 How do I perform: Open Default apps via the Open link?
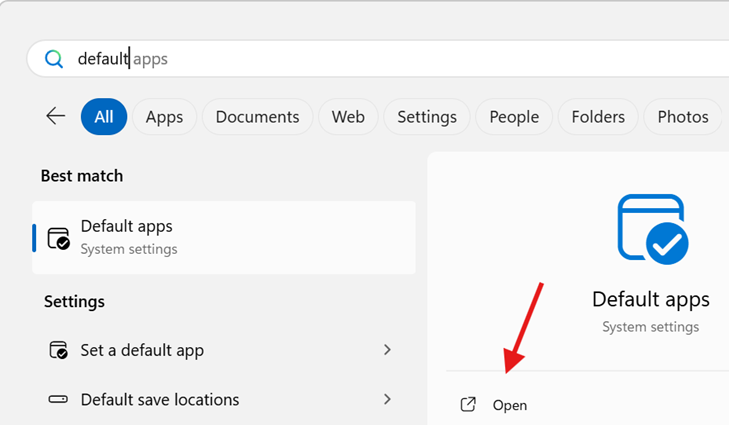(x=510, y=405)
